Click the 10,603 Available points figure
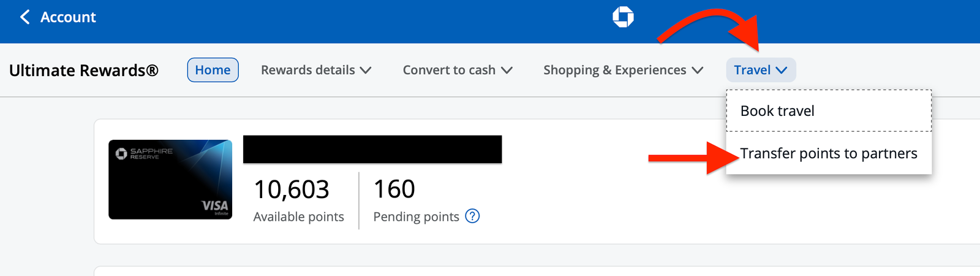Screen dimensions: 980x276 pos(292,190)
